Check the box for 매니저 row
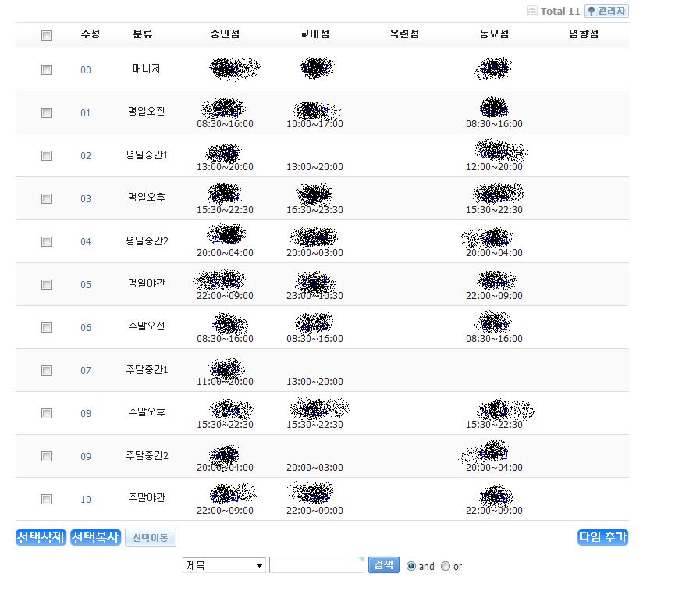Image resolution: width=700 pixels, height=609 pixels. [x=47, y=70]
